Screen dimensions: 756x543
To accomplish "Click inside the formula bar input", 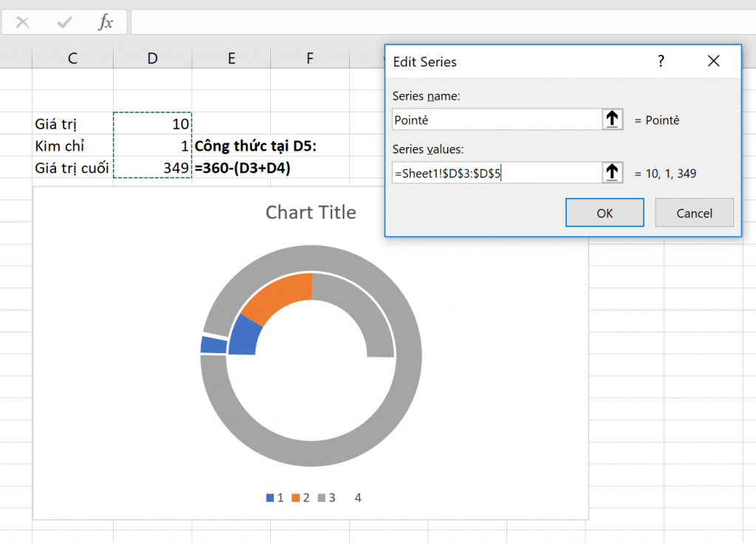I will [443, 22].
